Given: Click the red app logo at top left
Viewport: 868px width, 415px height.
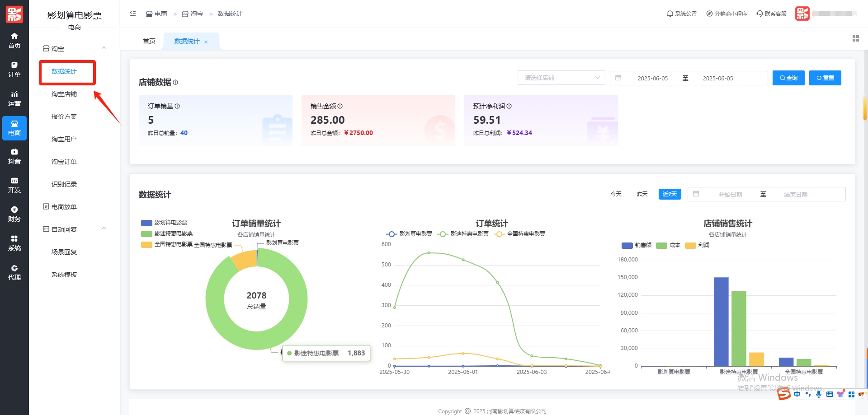Looking at the screenshot, I should (x=14, y=14).
